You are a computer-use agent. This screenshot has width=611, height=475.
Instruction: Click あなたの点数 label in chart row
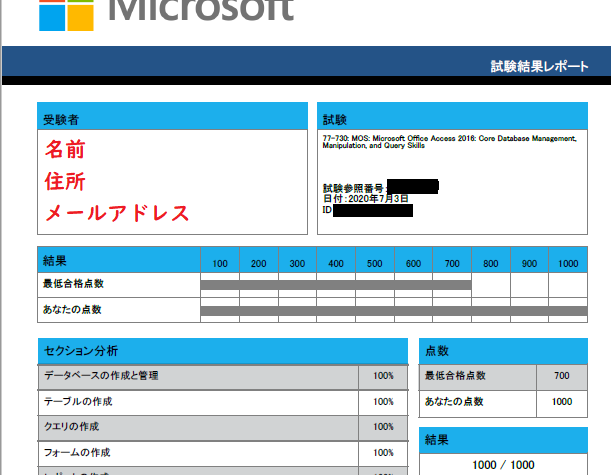pyautogui.click(x=72, y=309)
